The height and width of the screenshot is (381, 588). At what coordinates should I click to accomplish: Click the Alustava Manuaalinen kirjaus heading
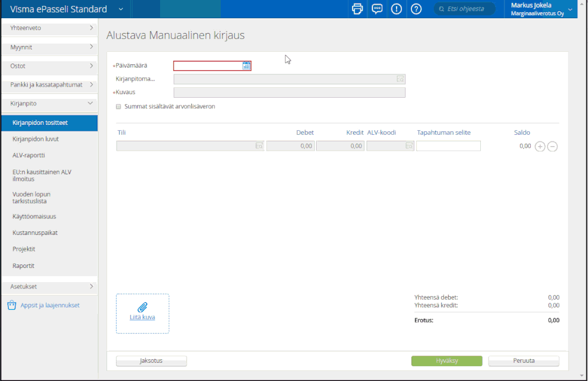(x=175, y=35)
